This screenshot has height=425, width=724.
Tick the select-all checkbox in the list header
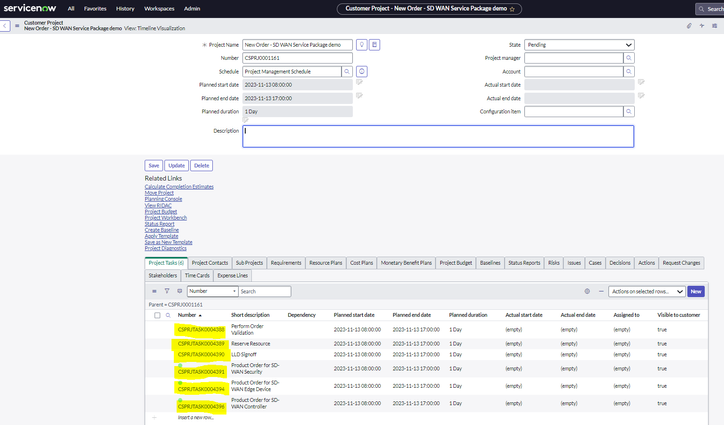click(157, 316)
